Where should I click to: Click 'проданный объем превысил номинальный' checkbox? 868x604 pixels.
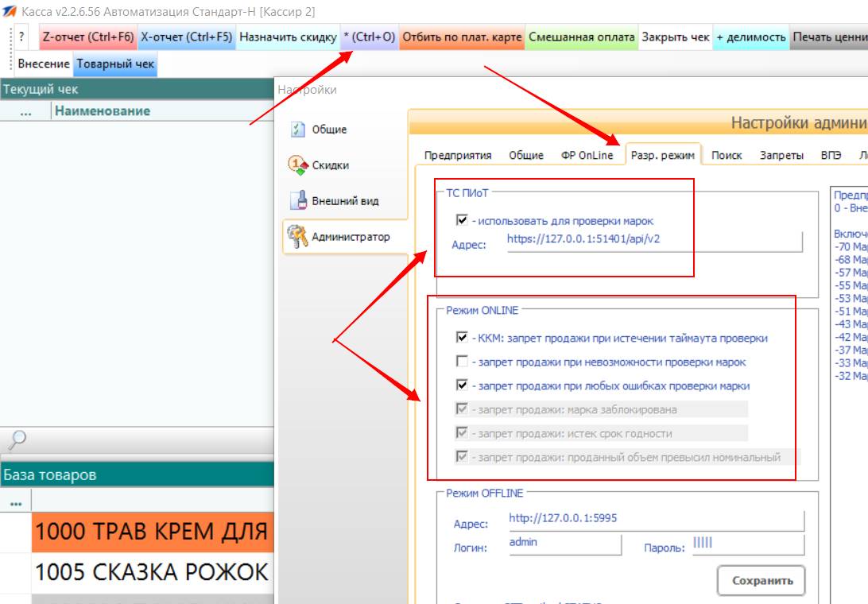462,456
